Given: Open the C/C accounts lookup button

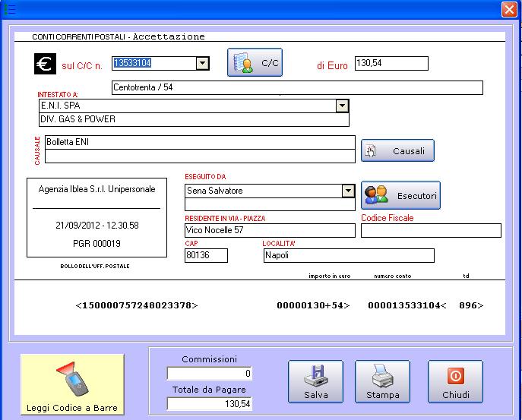Looking at the screenshot, I should pos(255,62).
